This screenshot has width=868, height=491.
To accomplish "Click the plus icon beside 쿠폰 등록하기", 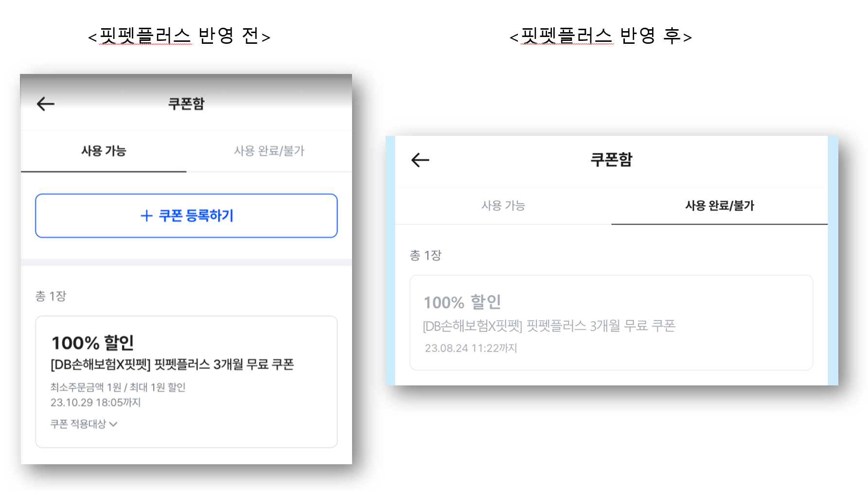I will (x=146, y=216).
